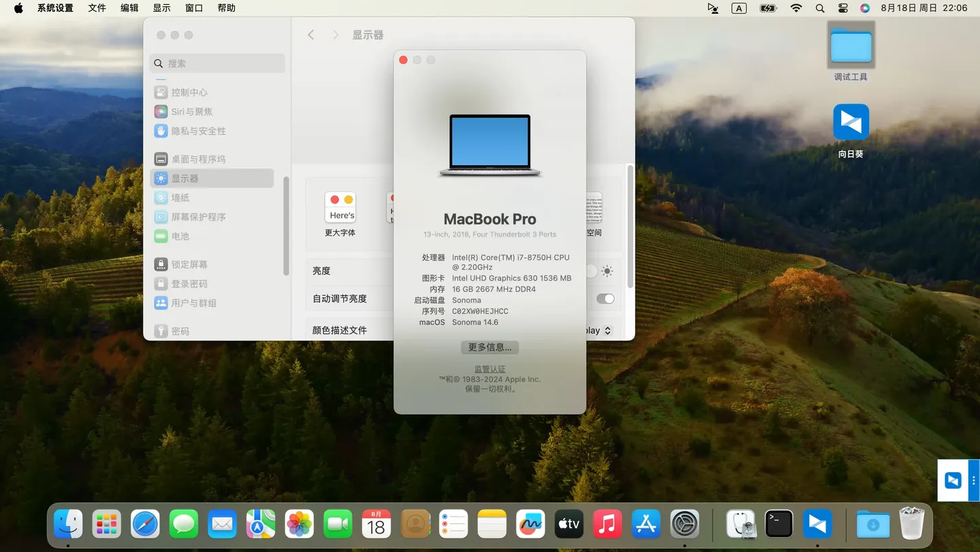Click the brightness slider's right end
The height and width of the screenshot is (552, 980).
click(x=591, y=271)
